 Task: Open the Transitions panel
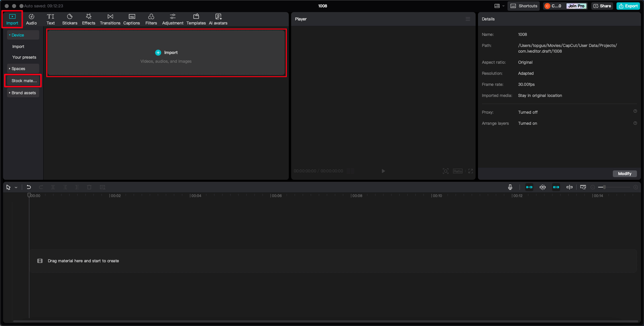(x=110, y=20)
